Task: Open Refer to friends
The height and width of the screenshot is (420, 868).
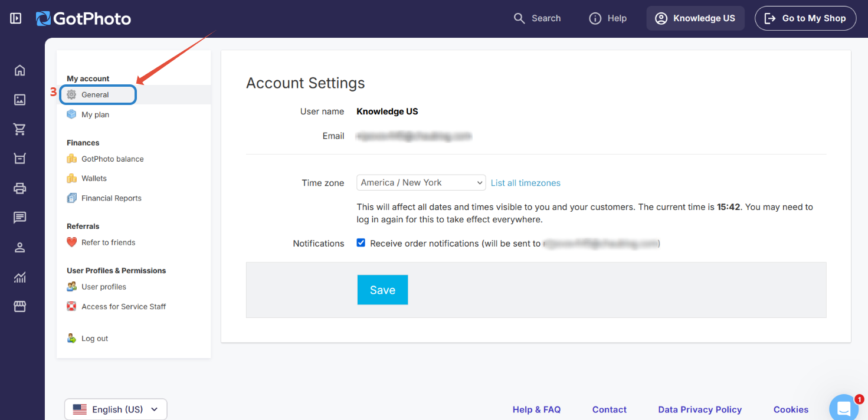Action: [101, 242]
